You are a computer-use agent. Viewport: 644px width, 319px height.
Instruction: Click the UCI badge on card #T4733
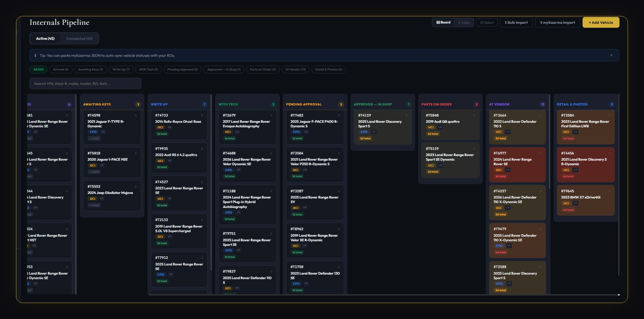pyautogui.click(x=160, y=127)
